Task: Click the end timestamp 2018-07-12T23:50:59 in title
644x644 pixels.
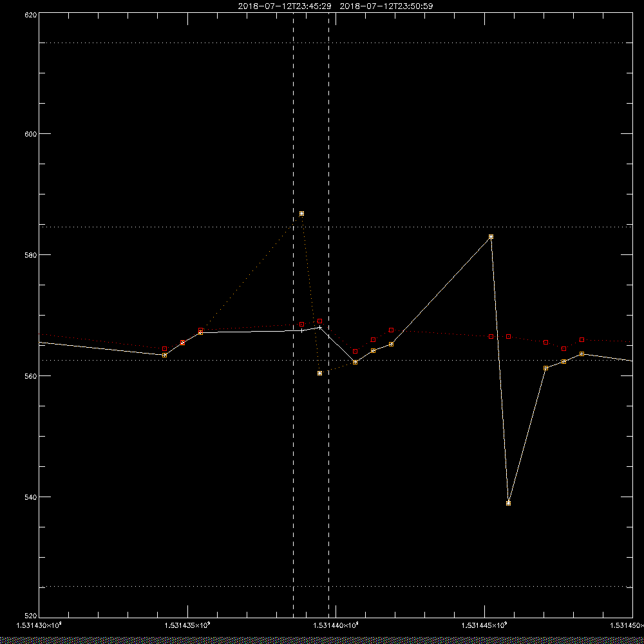Action: pyautogui.click(x=386, y=6)
